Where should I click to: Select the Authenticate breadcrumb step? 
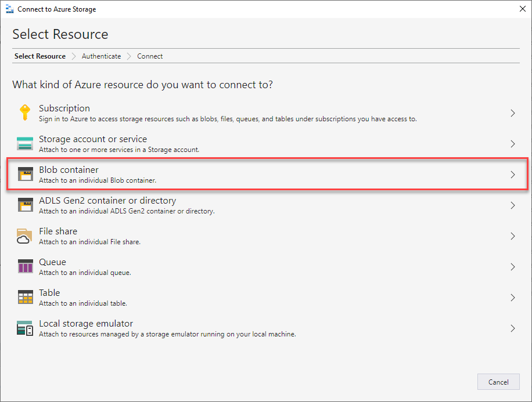(101, 56)
